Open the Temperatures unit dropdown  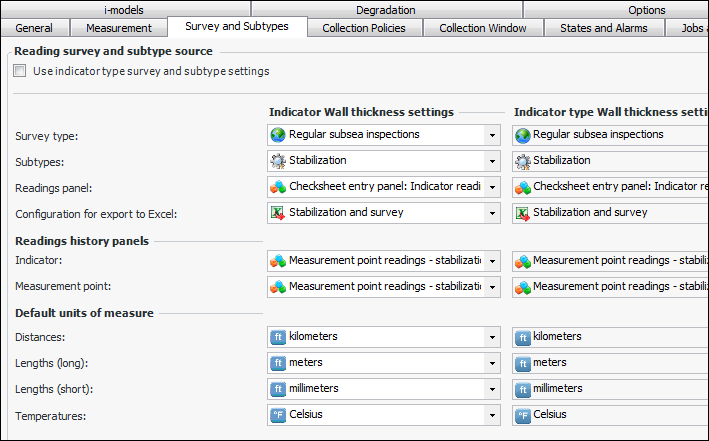tap(491, 415)
